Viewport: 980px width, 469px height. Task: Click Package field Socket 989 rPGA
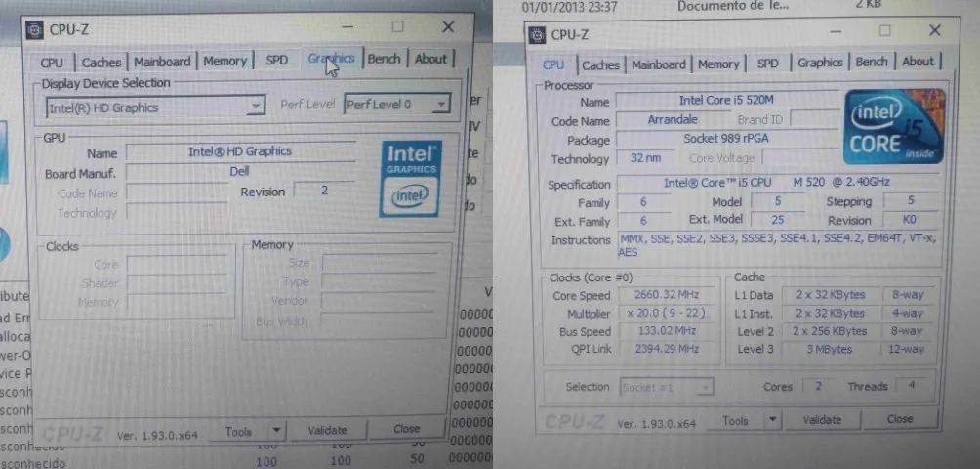point(727,139)
